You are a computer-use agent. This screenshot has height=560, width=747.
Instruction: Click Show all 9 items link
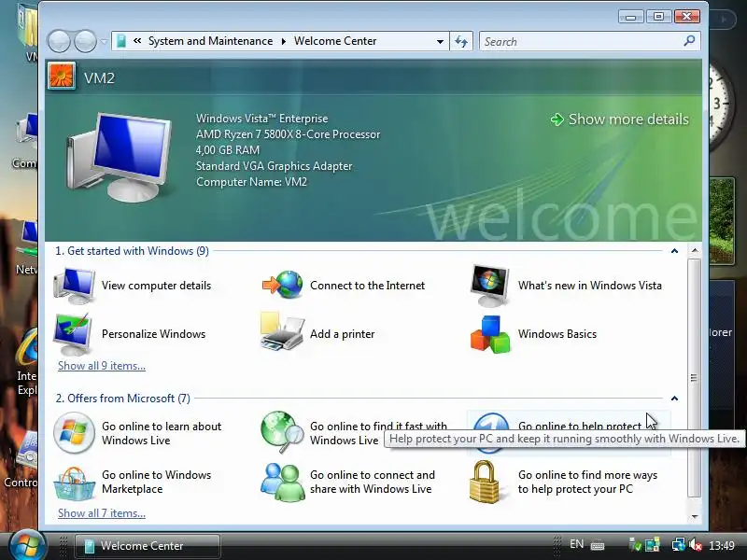[x=102, y=366]
